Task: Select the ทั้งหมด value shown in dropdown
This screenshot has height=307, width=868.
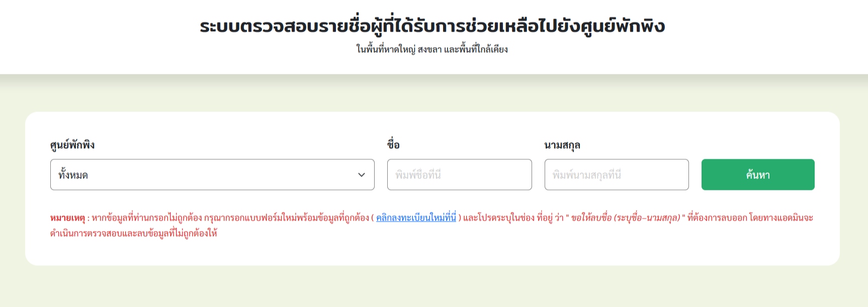Action: click(73, 175)
